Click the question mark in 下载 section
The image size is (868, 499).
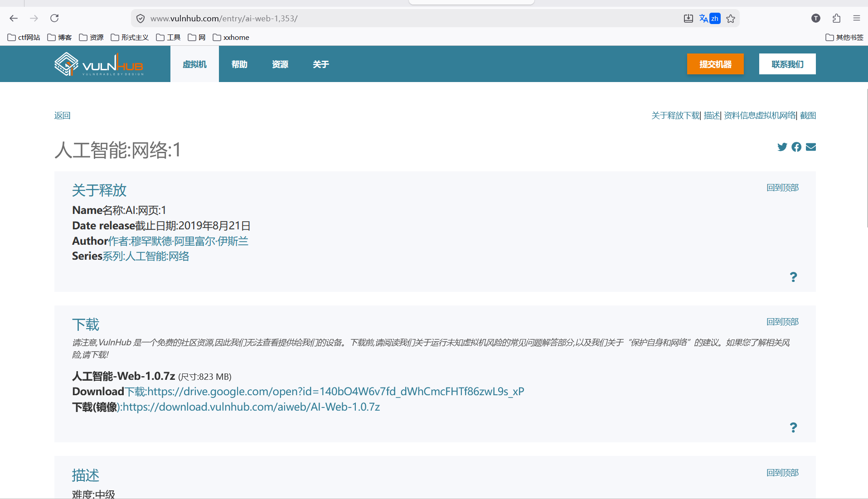[793, 427]
